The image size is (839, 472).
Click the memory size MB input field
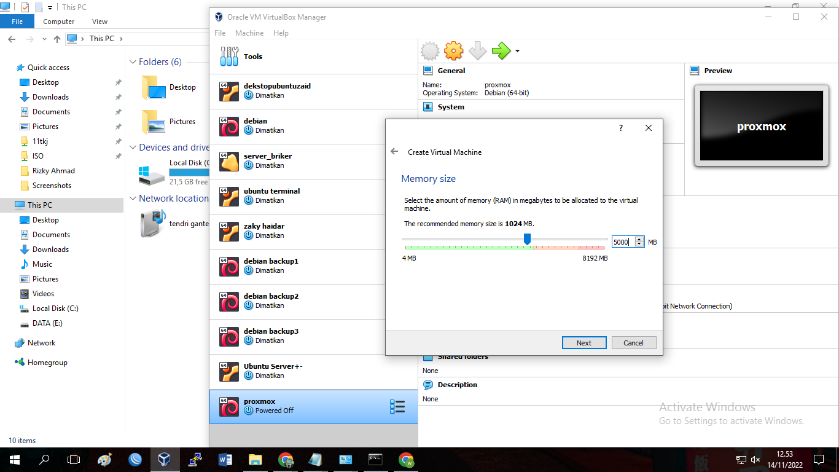(x=623, y=242)
